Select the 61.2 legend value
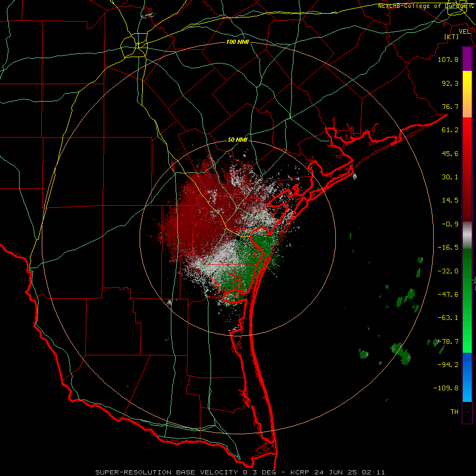The image size is (476, 476). click(450, 130)
